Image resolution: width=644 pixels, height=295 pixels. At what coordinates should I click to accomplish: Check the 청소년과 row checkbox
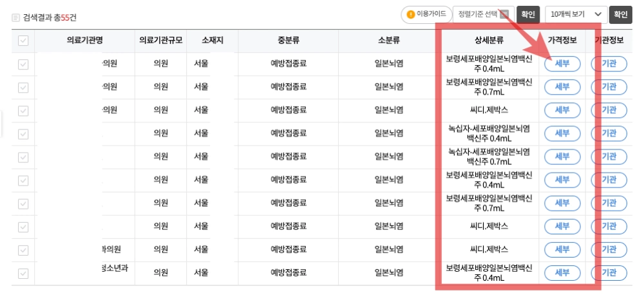(x=23, y=274)
